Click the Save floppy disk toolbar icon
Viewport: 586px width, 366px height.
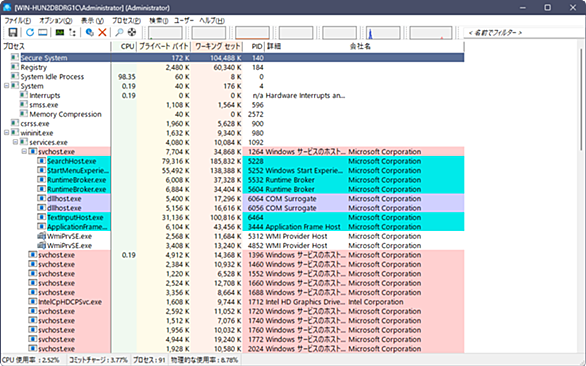click(x=13, y=33)
